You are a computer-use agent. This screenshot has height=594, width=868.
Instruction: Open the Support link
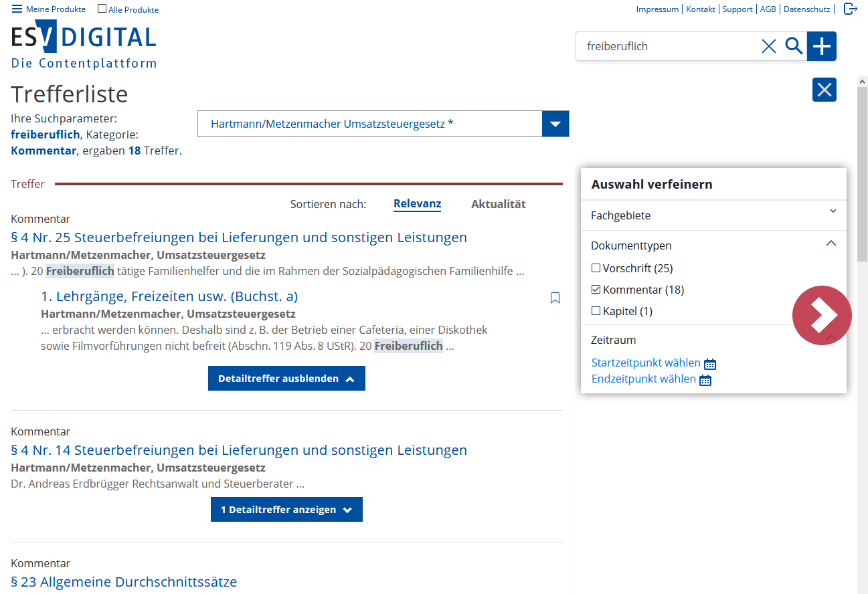tap(737, 9)
